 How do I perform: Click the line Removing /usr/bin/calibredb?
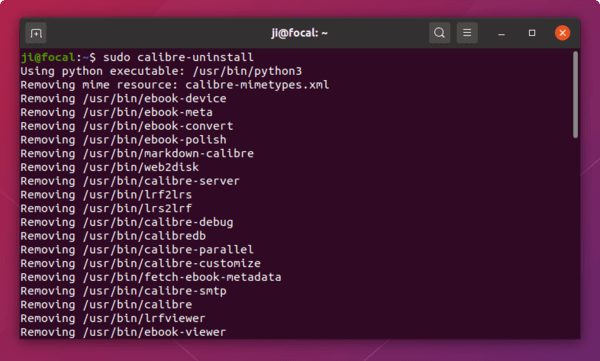coord(113,236)
